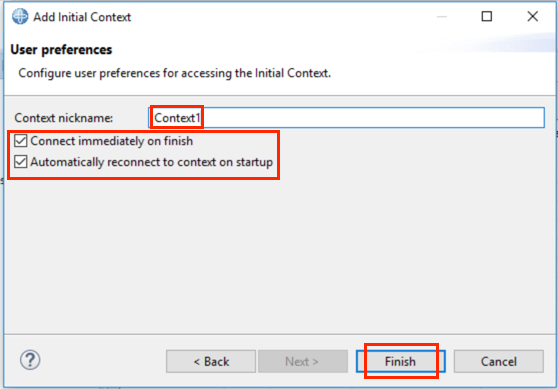Click the 'Connect immediately on finish' label text
The width and height of the screenshot is (558, 389).
pyautogui.click(x=111, y=141)
